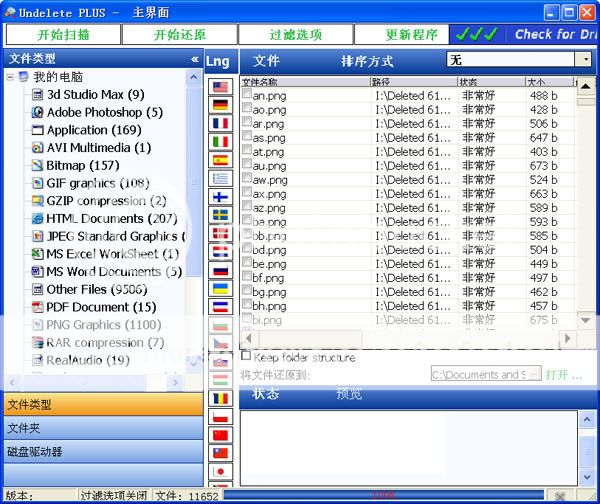Click file list scroll up arrow

click(x=585, y=86)
